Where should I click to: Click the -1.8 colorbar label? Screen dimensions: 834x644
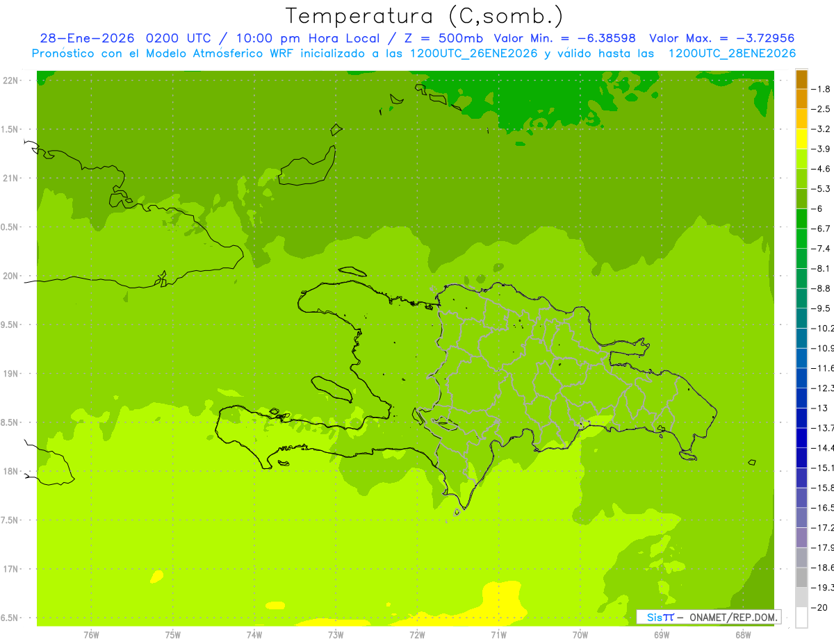tap(821, 89)
